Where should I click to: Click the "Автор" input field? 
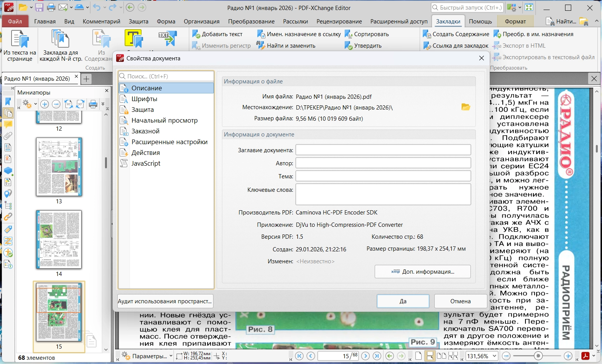(x=383, y=163)
